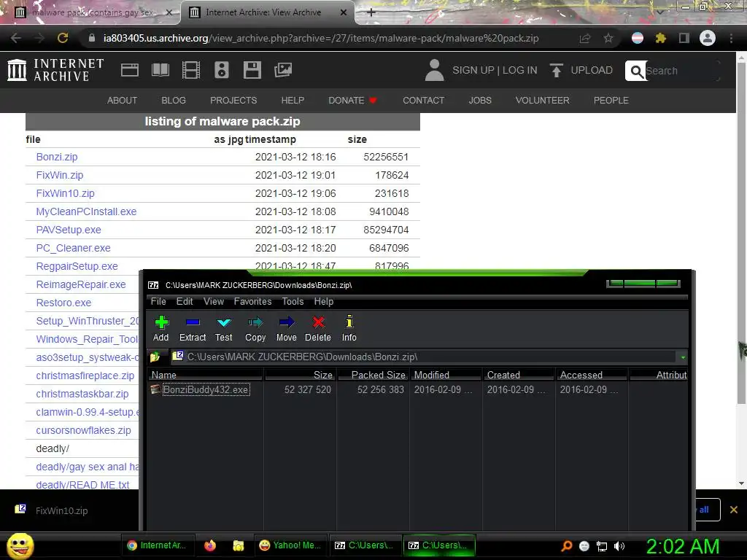The width and height of the screenshot is (747, 560).
Task: Select the Move tool in 7-Zip
Action: [286, 329]
